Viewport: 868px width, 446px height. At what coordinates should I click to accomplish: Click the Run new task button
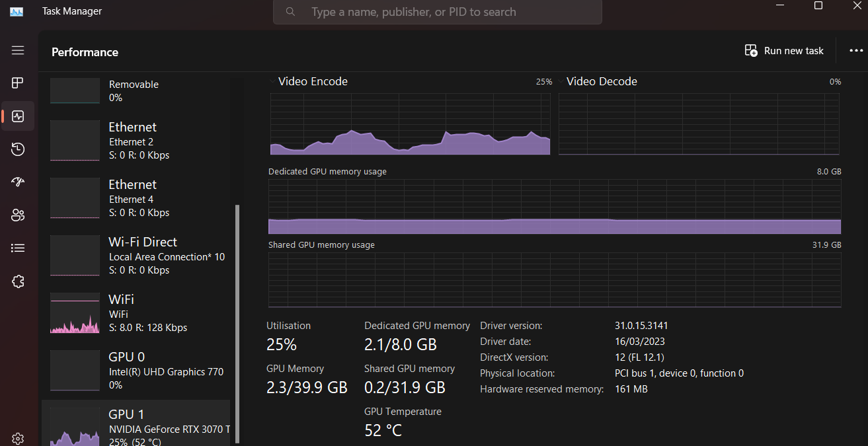click(x=784, y=51)
